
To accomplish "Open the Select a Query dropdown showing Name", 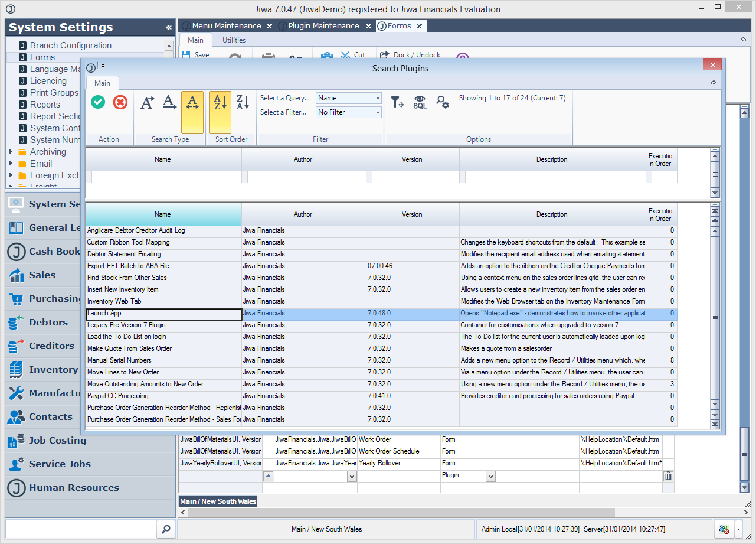I will [x=348, y=98].
